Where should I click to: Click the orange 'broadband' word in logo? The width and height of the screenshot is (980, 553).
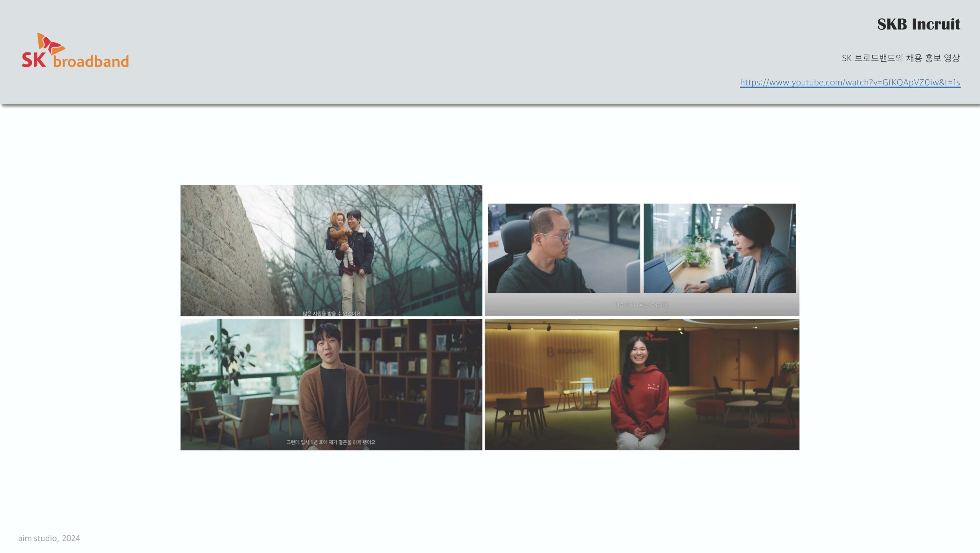[91, 61]
